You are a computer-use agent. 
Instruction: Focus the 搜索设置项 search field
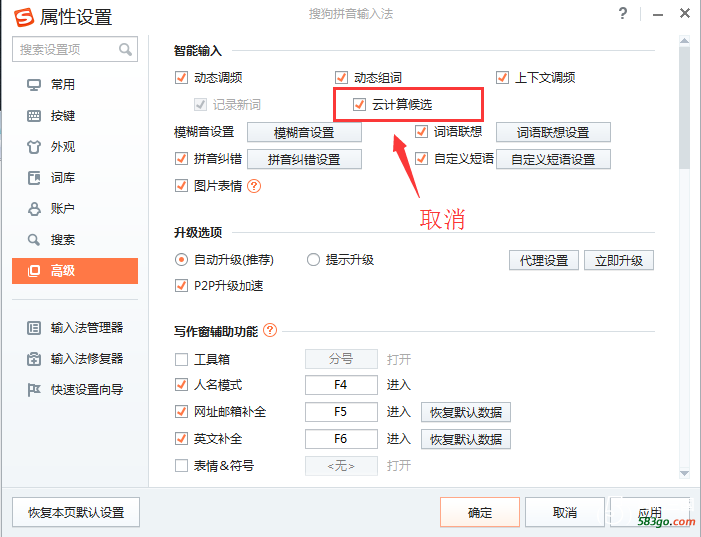[75, 49]
